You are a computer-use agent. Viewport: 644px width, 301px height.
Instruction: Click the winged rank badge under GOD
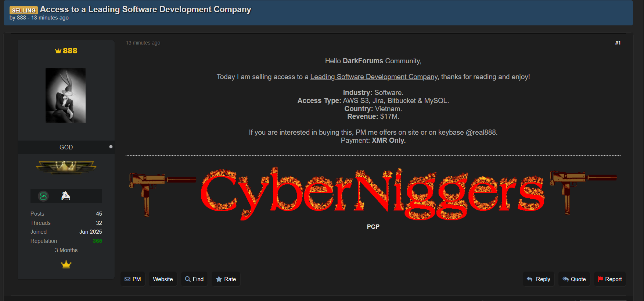[x=66, y=167]
